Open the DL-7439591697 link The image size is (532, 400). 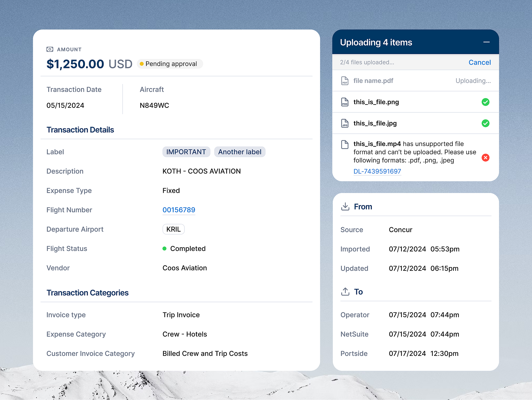click(377, 171)
